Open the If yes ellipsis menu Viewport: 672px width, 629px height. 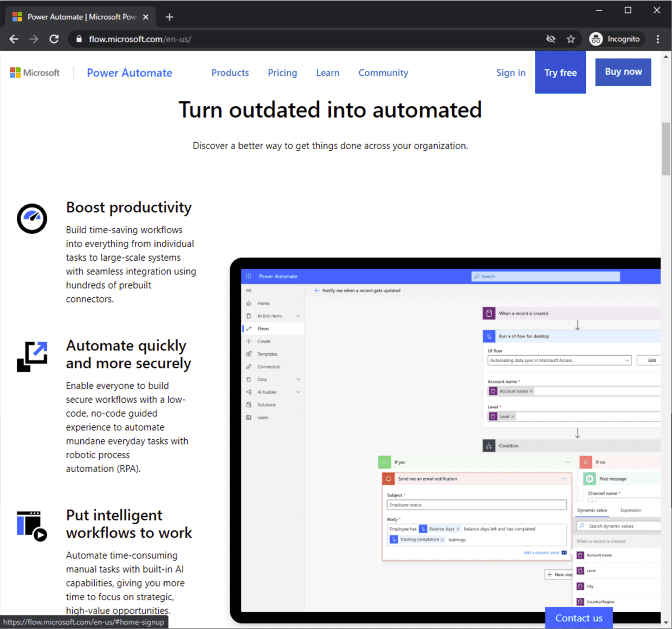568,462
